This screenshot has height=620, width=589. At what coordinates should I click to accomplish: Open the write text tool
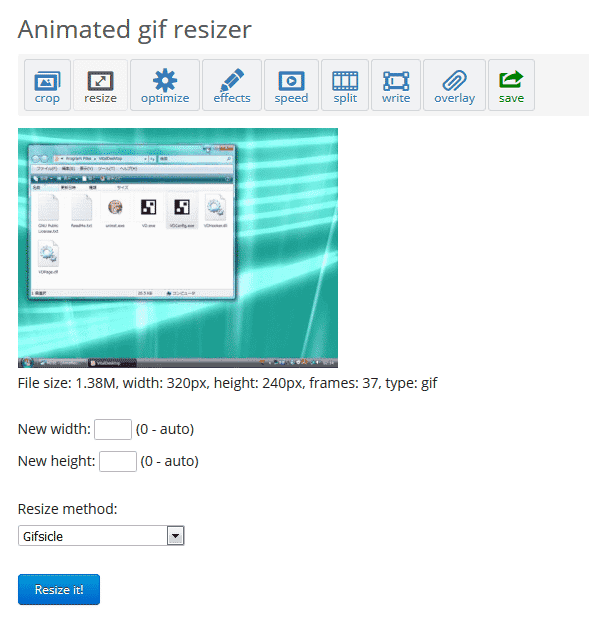point(396,85)
